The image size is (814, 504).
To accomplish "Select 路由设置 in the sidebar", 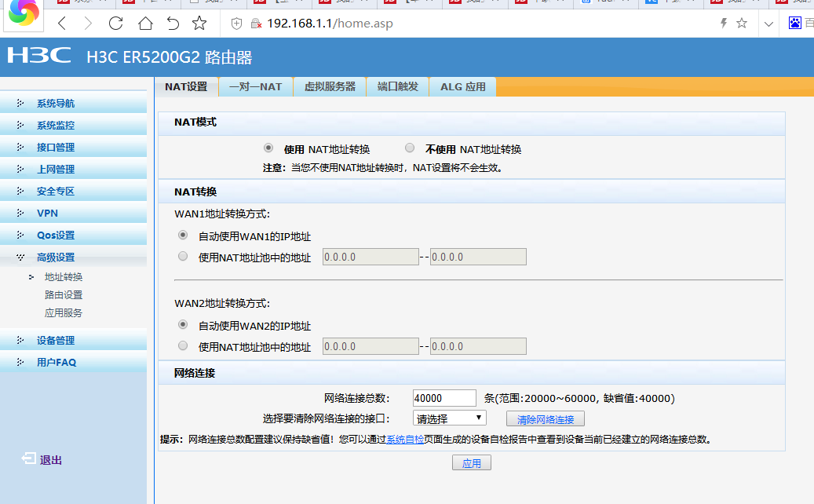I will [64, 295].
